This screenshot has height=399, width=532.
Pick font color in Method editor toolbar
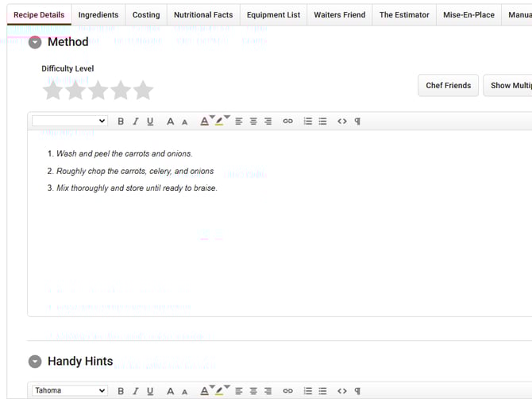click(204, 122)
